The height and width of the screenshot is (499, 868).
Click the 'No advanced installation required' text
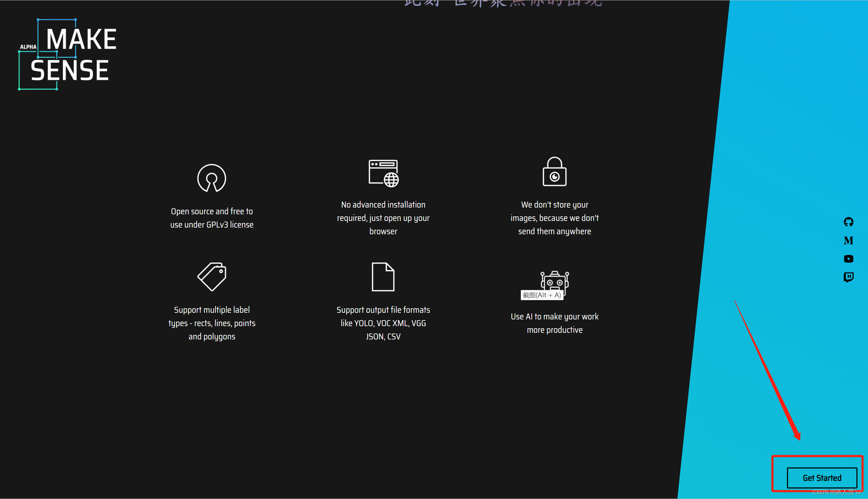coord(383,218)
